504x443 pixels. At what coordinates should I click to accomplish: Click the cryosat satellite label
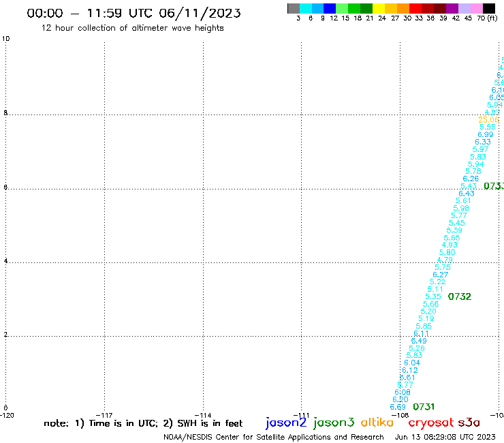(x=431, y=423)
